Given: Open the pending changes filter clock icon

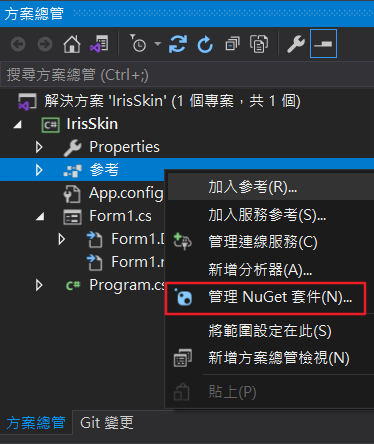Looking at the screenshot, I should (138, 43).
